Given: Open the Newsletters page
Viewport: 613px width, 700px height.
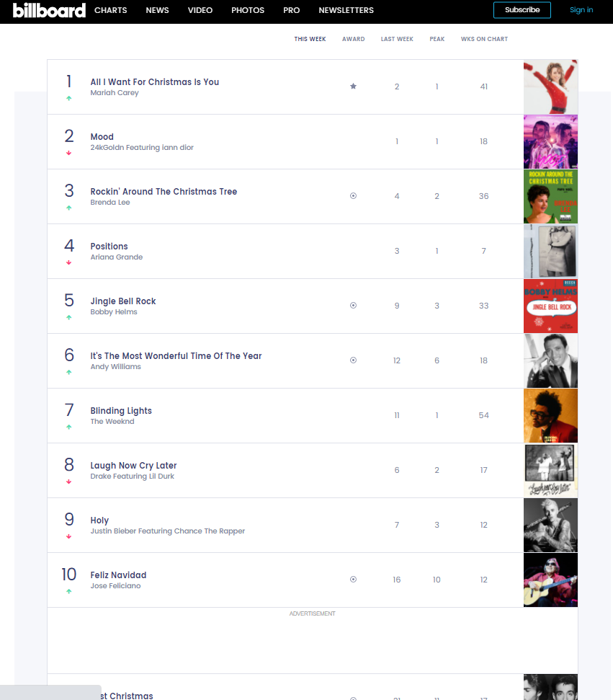Looking at the screenshot, I should point(346,10).
